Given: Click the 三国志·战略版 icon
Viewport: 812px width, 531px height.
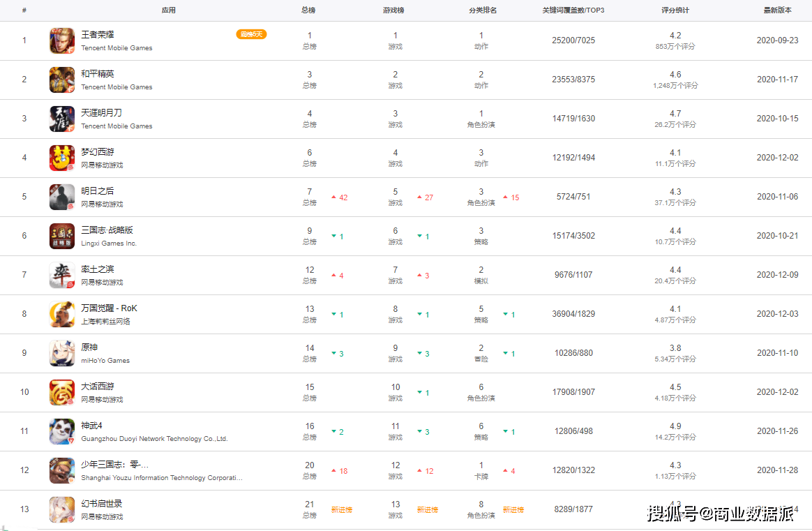Looking at the screenshot, I should [x=61, y=236].
